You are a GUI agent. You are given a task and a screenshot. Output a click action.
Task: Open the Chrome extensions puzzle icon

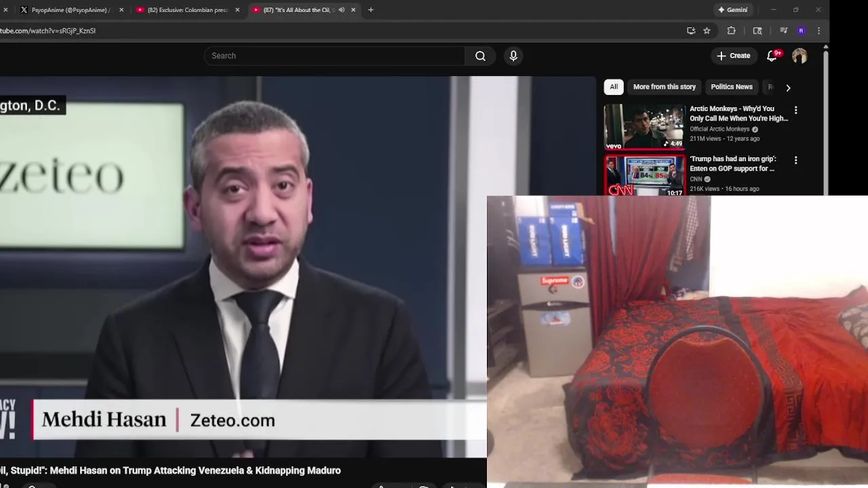pos(731,30)
